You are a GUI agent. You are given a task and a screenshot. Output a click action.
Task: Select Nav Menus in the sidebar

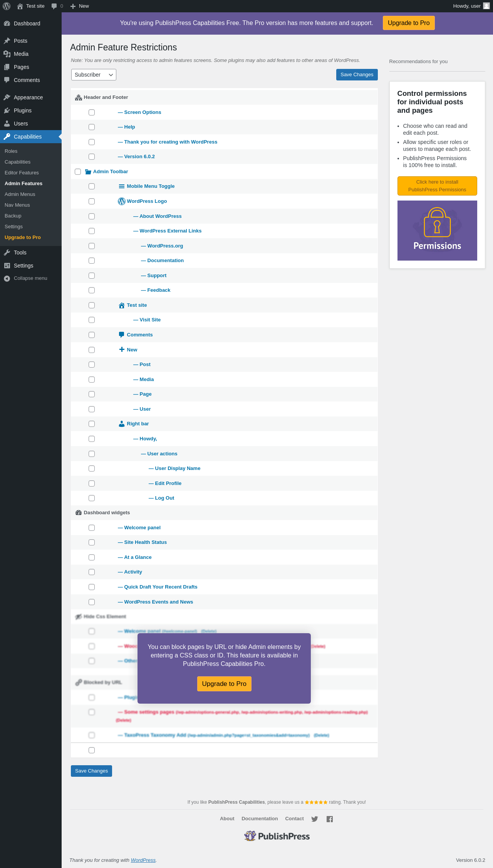click(x=17, y=205)
